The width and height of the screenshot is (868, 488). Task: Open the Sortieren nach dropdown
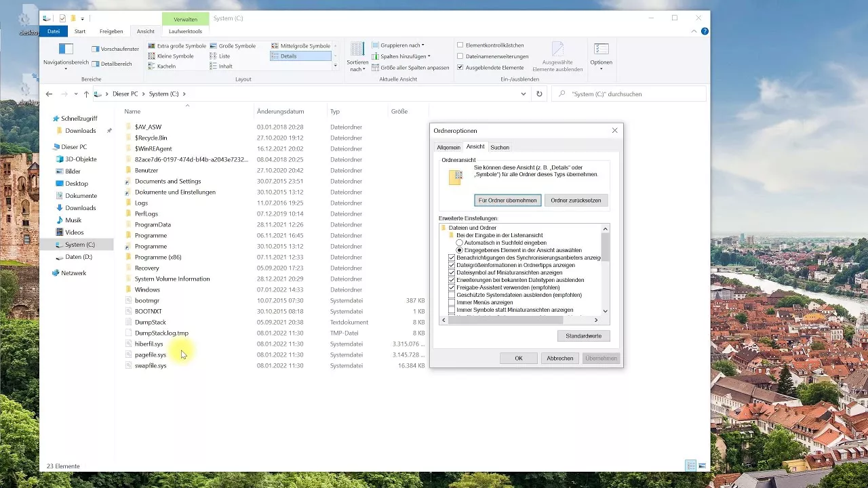(x=357, y=62)
